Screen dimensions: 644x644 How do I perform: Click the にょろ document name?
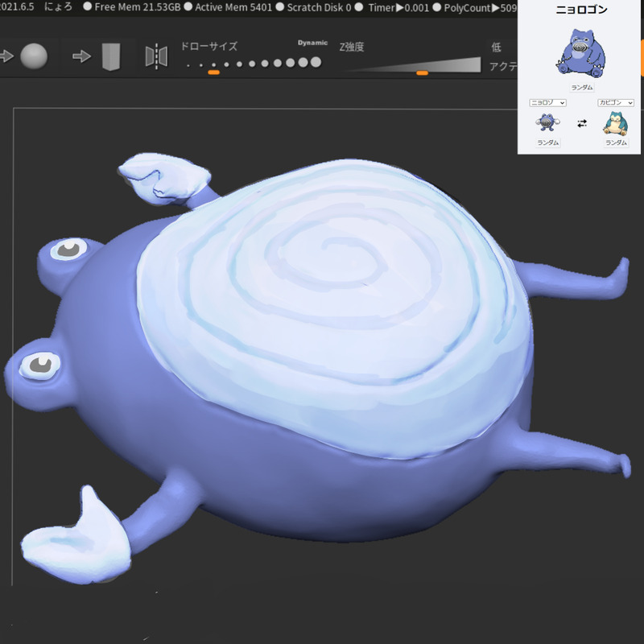coord(58,6)
